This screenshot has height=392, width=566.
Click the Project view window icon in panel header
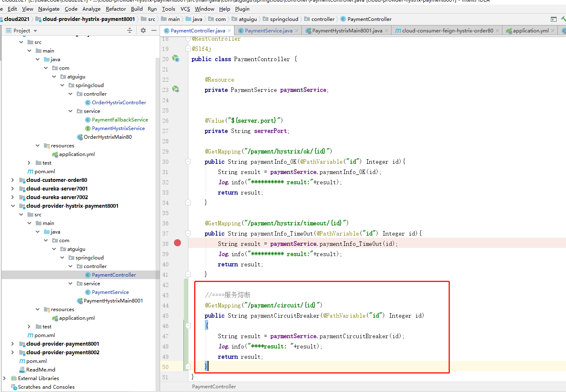click(9, 30)
